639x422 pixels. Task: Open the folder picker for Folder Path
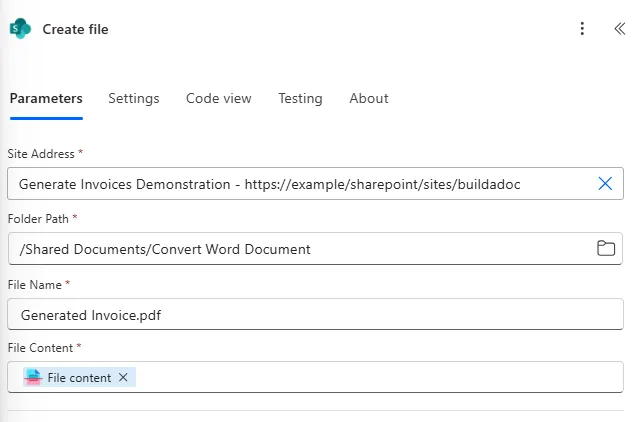tap(606, 248)
